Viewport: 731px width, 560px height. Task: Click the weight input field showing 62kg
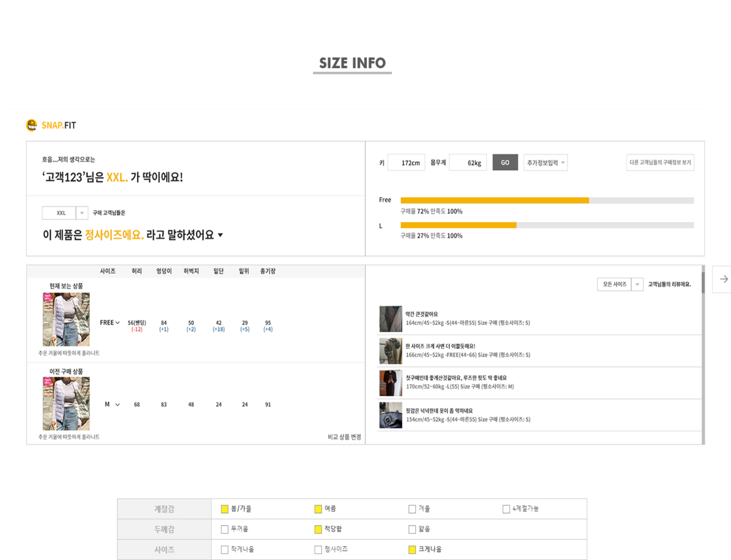[x=468, y=163]
